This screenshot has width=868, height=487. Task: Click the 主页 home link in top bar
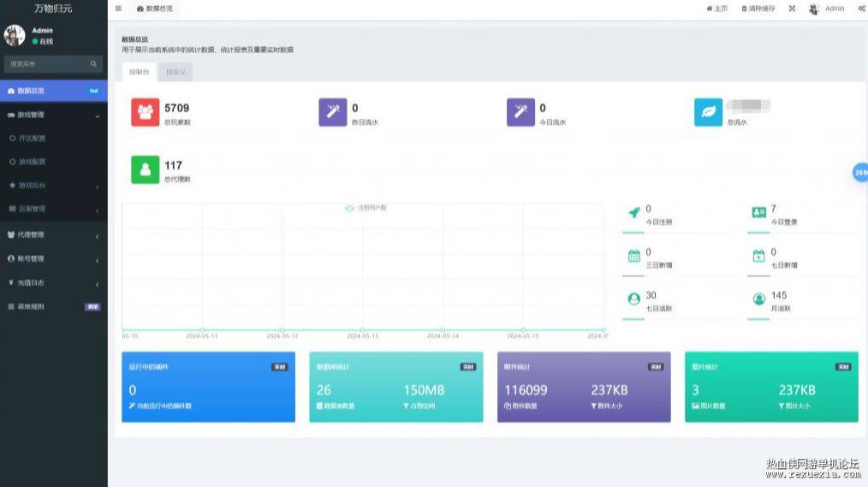(716, 9)
